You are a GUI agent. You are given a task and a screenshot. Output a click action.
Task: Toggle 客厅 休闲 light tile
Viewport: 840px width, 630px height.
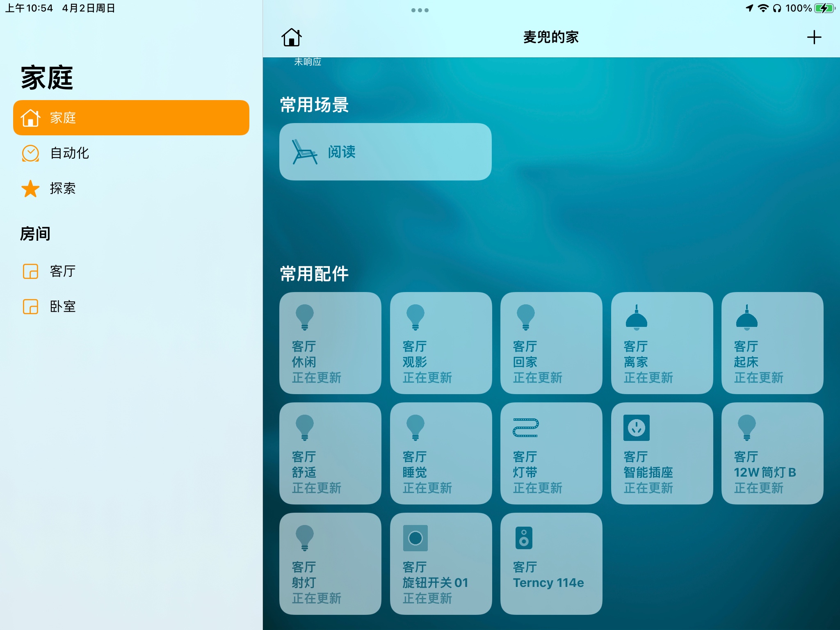tap(330, 343)
